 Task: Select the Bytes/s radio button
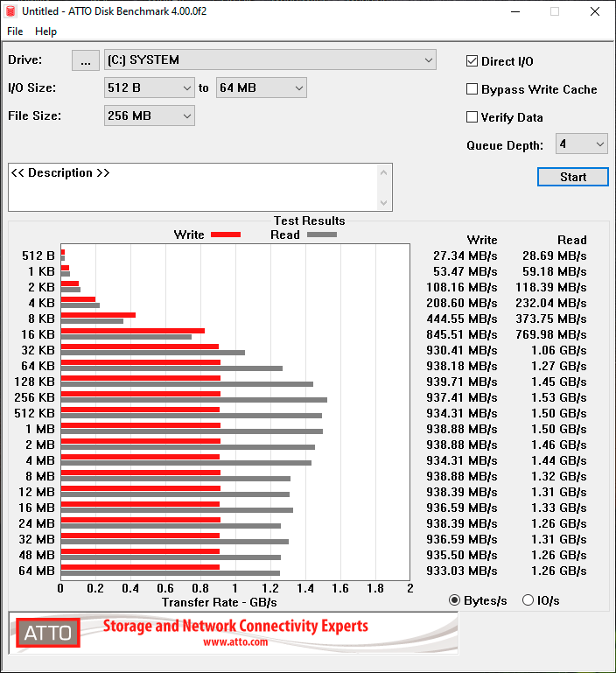pos(455,600)
